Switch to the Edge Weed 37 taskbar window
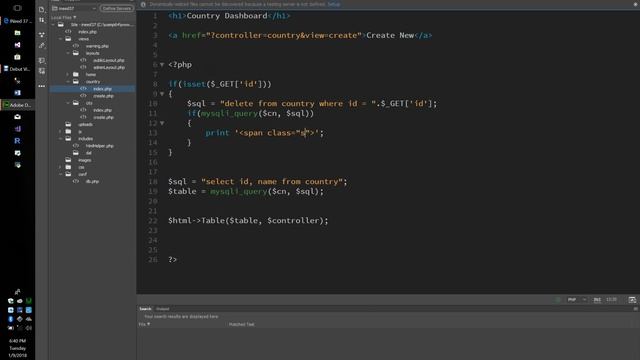Viewport: 640px width, 360px height. 17,21
